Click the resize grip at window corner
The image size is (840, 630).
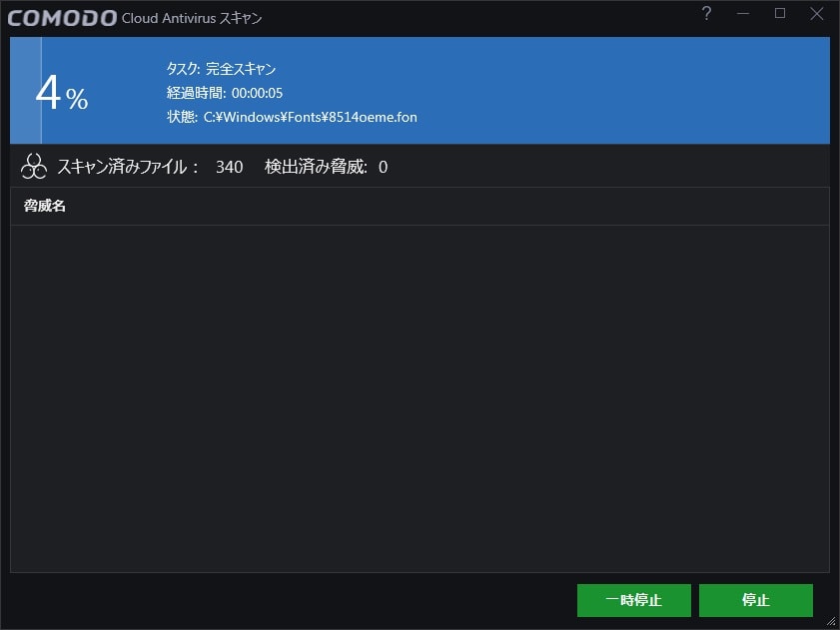[x=831, y=621]
